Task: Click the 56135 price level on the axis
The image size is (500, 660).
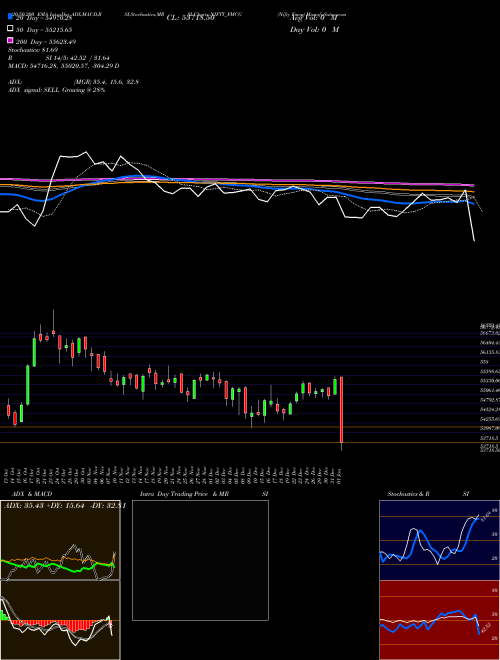Action: click(490, 352)
